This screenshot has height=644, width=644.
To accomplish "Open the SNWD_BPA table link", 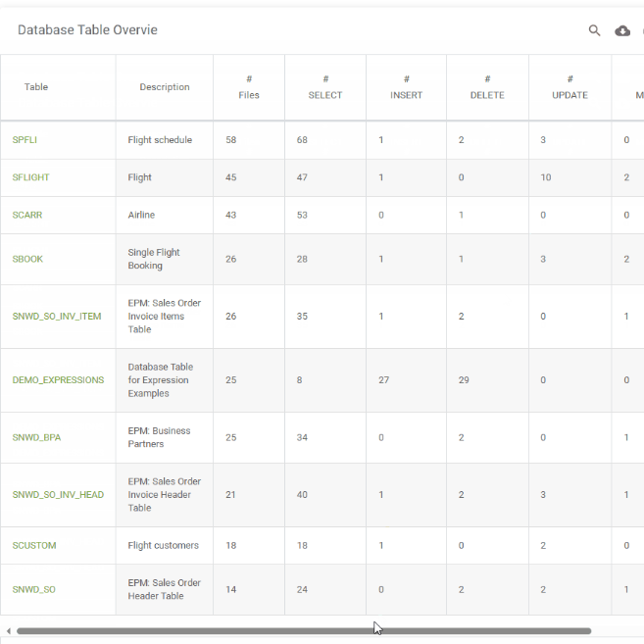I will [x=36, y=437].
